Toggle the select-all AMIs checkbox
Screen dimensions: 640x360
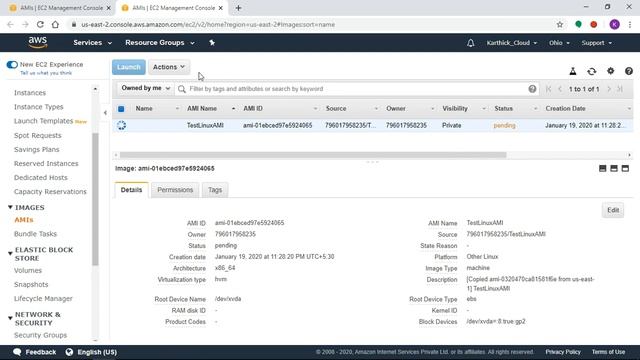pos(121,109)
